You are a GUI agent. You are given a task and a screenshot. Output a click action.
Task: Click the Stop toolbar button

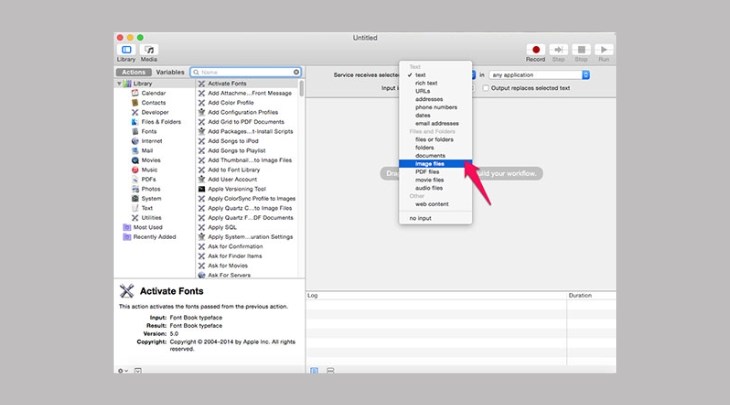581,53
